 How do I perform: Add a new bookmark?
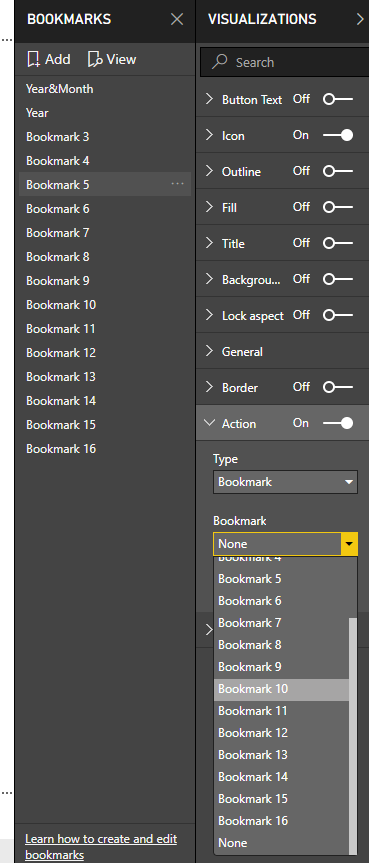48,59
